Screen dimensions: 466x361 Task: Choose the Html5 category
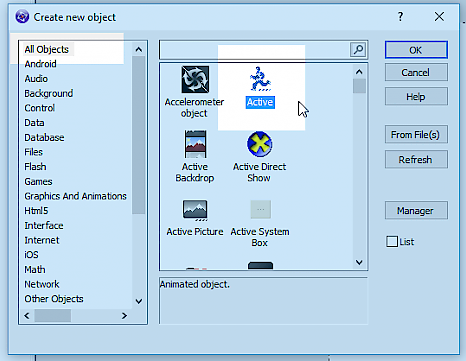(36, 211)
